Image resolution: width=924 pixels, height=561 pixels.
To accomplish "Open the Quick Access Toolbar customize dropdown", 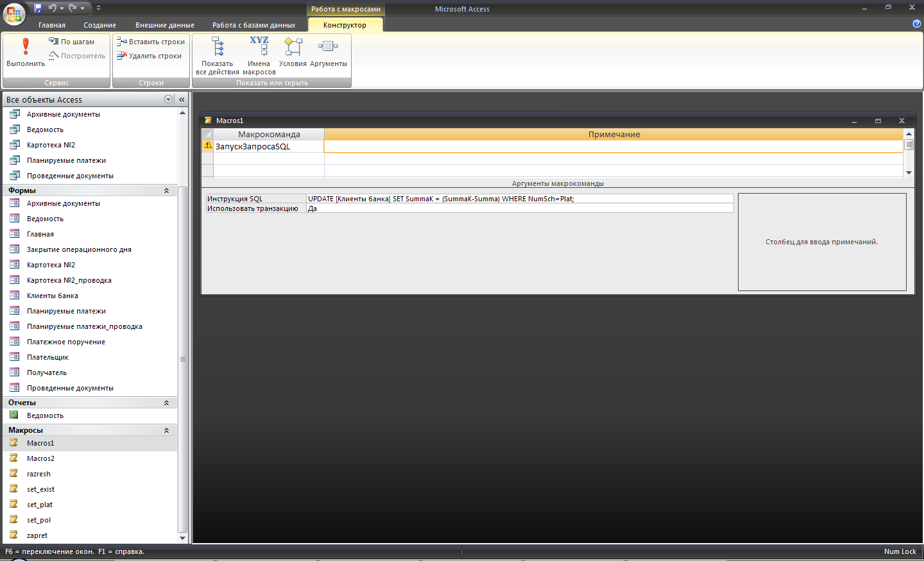I will click(x=98, y=8).
